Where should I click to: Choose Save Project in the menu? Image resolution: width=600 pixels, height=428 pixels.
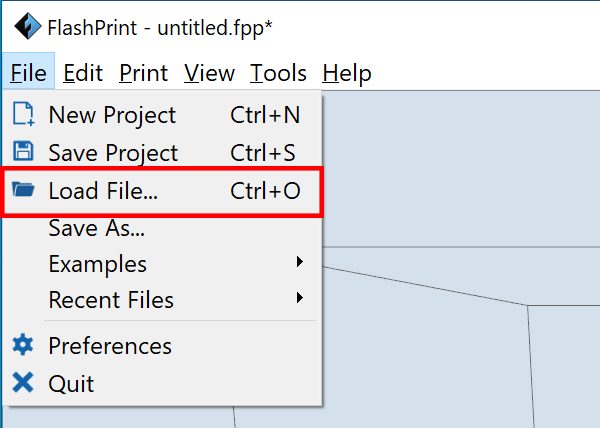(x=162, y=152)
